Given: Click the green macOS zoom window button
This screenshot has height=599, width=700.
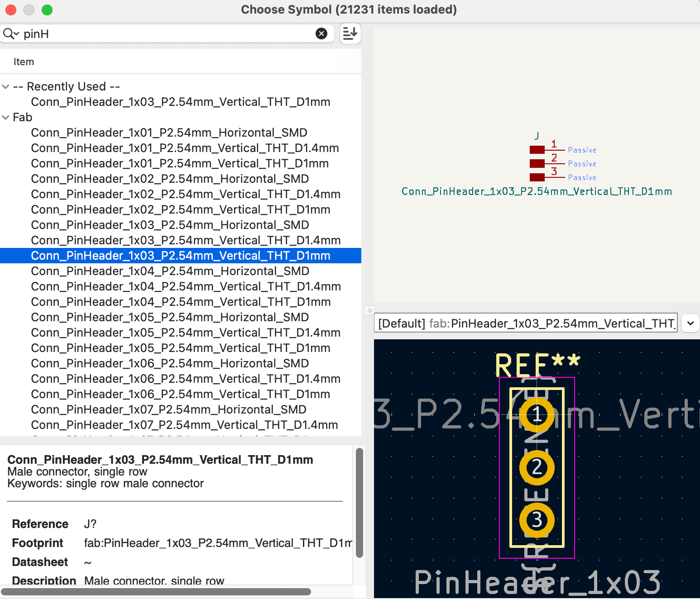Looking at the screenshot, I should click(47, 10).
